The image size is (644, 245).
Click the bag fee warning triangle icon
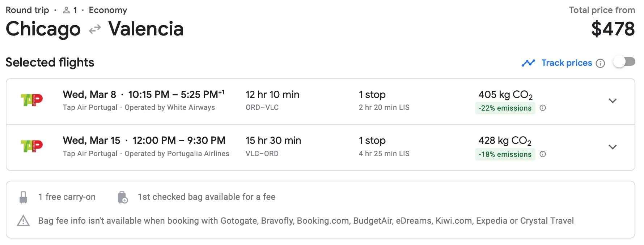24,220
